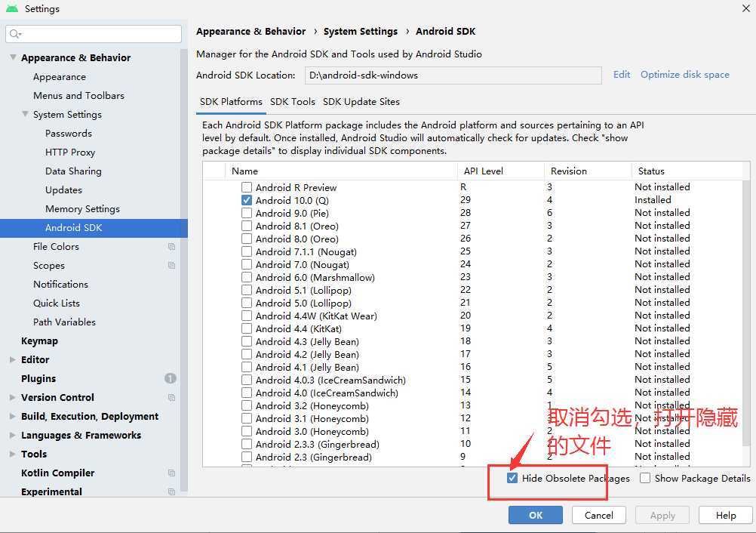
Task: Click the Android Studio logo in title bar
Action: point(12,8)
